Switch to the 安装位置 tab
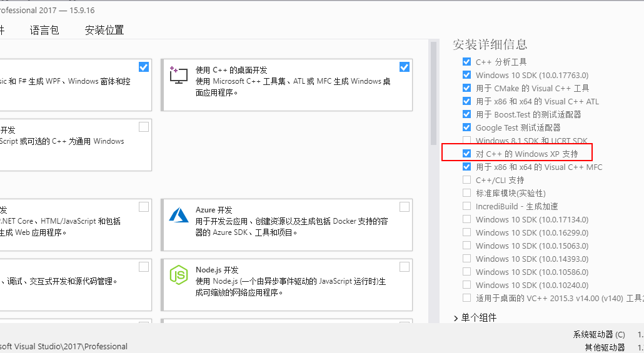The width and height of the screenshot is (644, 353). 104,30
